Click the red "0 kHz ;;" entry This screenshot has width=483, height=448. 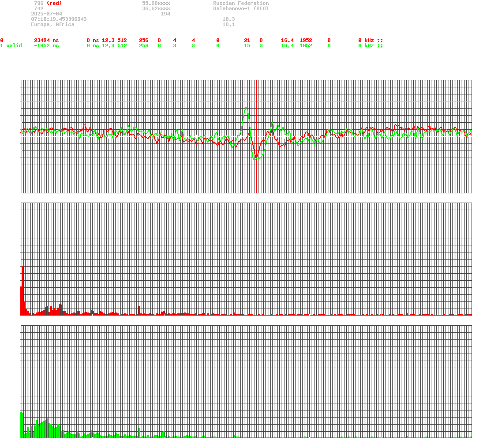371,41
